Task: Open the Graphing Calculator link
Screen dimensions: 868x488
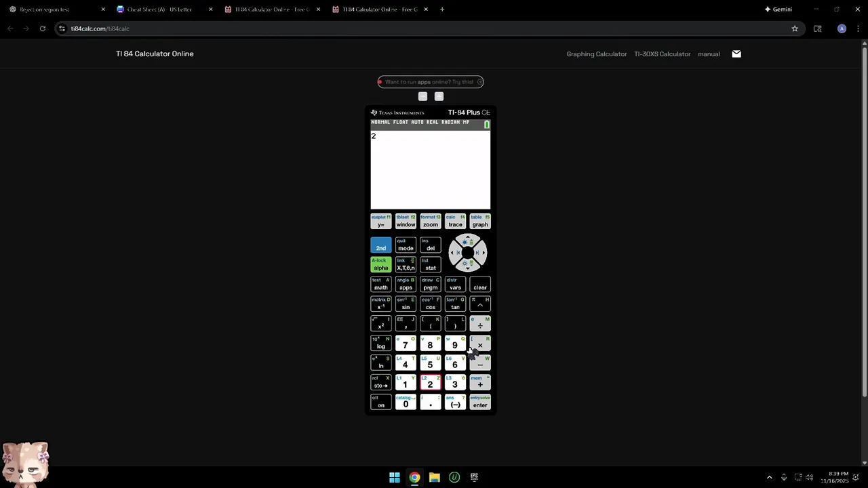Action: click(597, 54)
